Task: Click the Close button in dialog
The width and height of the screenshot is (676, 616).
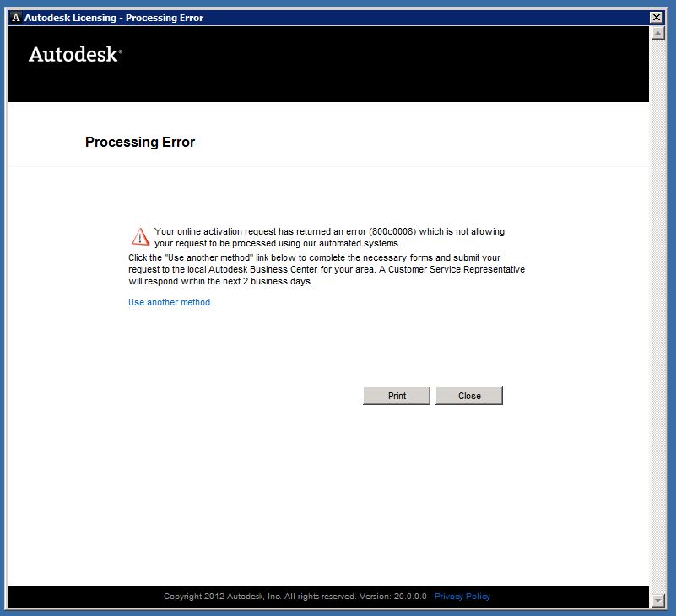Action: click(x=469, y=396)
